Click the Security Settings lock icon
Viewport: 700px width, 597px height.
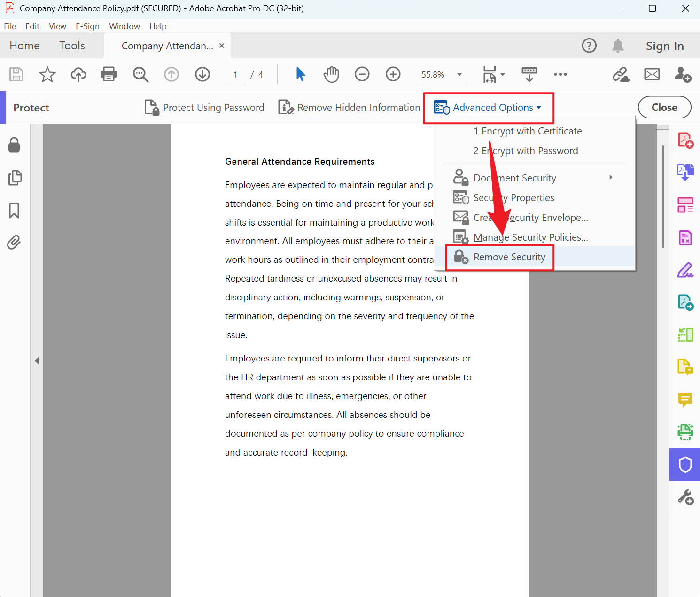point(14,145)
